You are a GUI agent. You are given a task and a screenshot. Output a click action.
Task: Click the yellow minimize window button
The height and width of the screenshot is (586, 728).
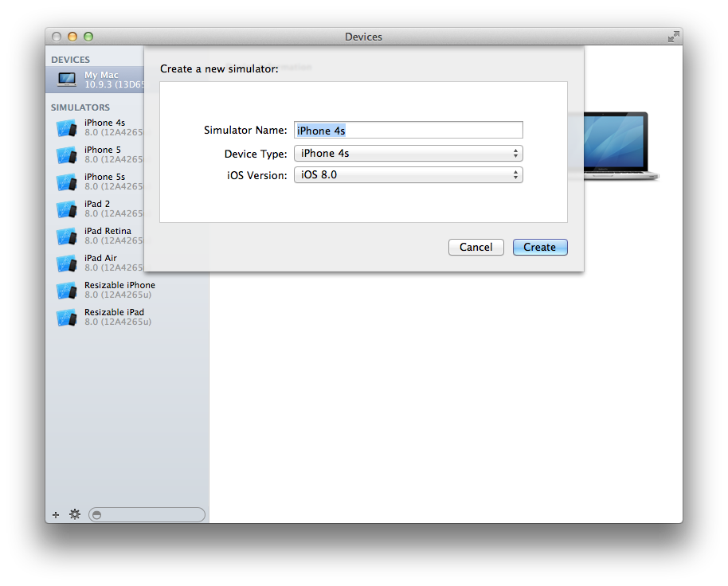click(x=72, y=37)
